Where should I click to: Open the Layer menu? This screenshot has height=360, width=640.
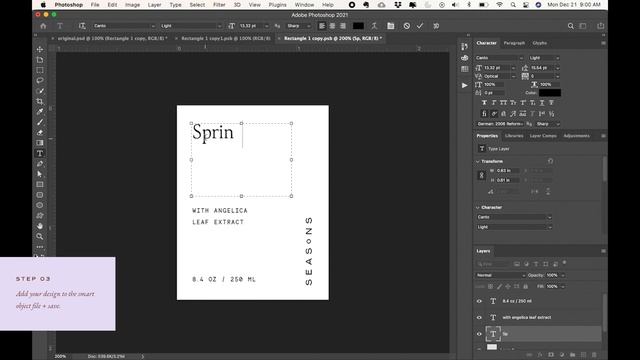(154, 5)
